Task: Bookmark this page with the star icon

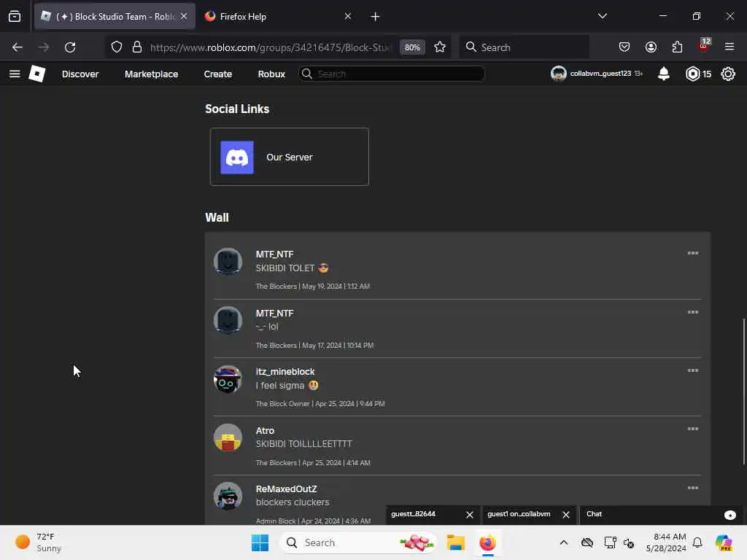Action: coord(440,47)
